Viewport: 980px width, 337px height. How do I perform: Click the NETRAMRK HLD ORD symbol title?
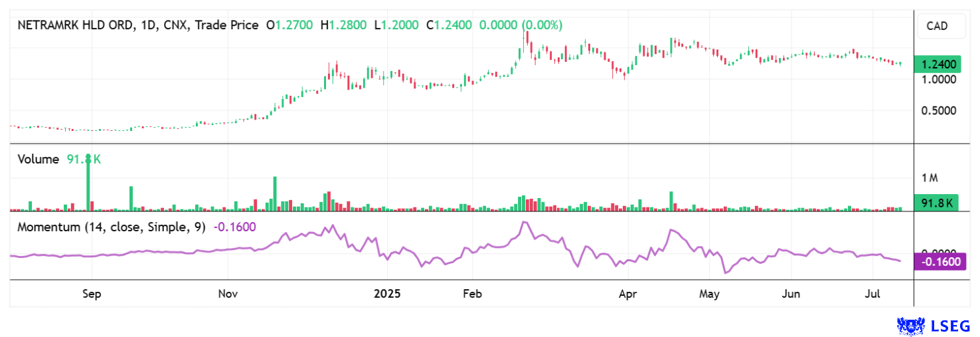(x=76, y=25)
